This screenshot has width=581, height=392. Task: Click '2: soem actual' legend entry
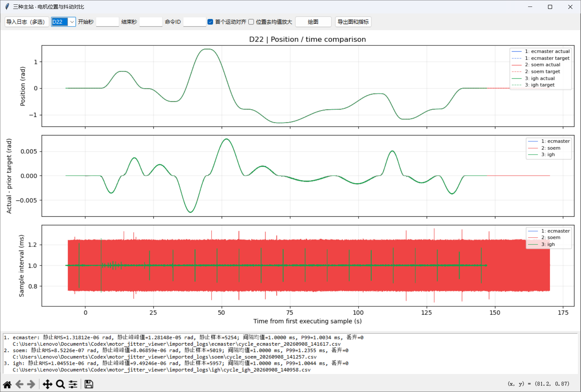tap(536, 65)
